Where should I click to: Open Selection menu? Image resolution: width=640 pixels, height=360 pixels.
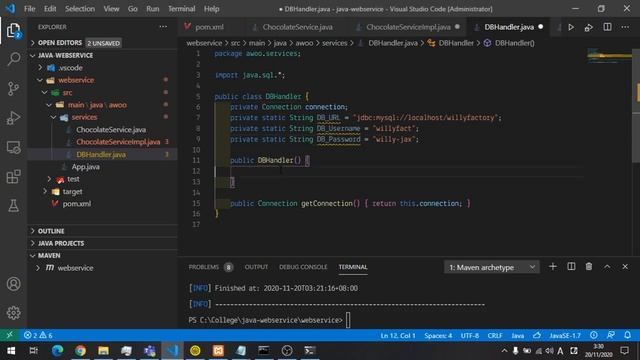(x=80, y=9)
